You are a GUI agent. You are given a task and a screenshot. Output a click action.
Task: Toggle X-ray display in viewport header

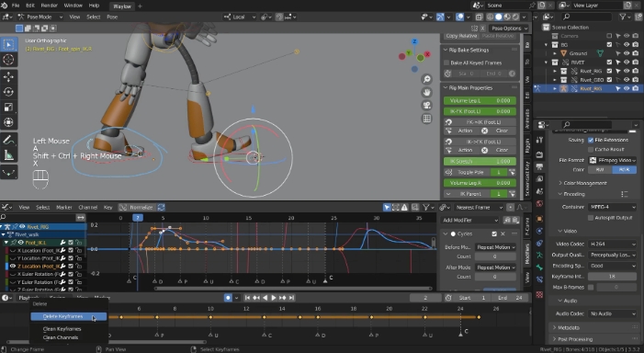(x=479, y=17)
